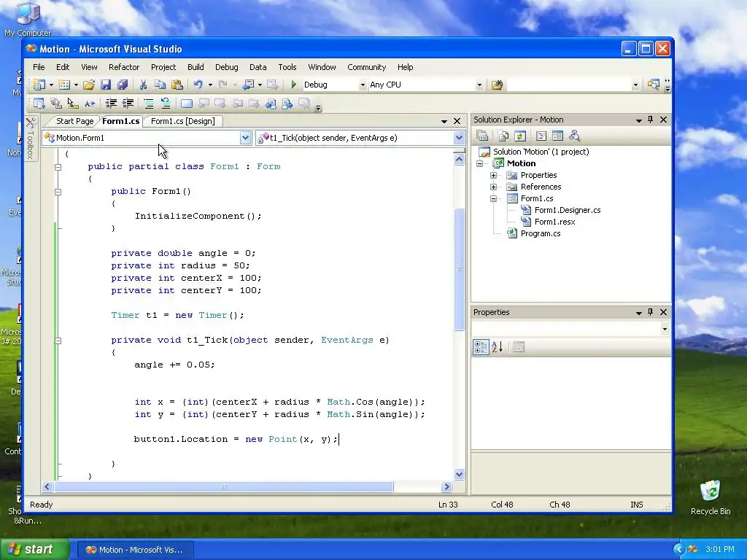The height and width of the screenshot is (560, 747).
Task: Open the Recycle Bin desktop icon
Action: pos(711,497)
